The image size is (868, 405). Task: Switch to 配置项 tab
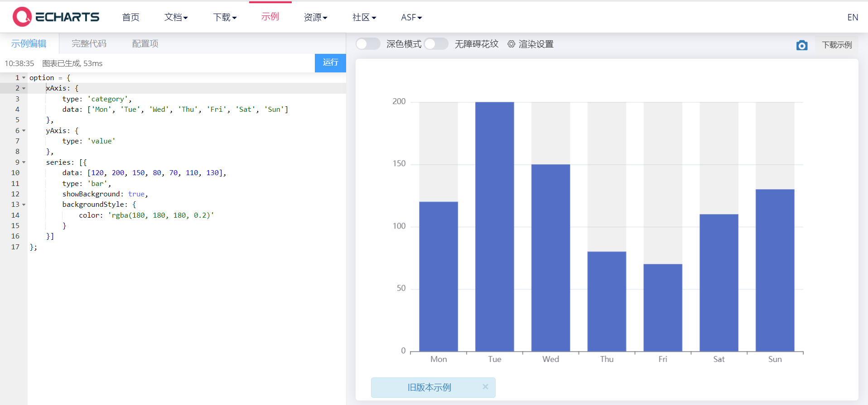point(145,43)
